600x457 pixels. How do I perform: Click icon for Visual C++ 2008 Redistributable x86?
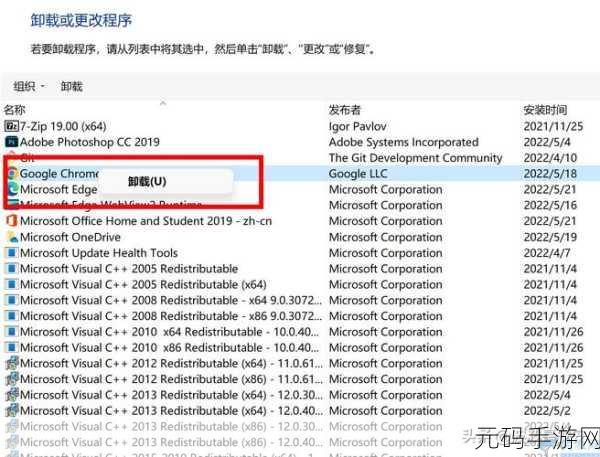click(11, 316)
